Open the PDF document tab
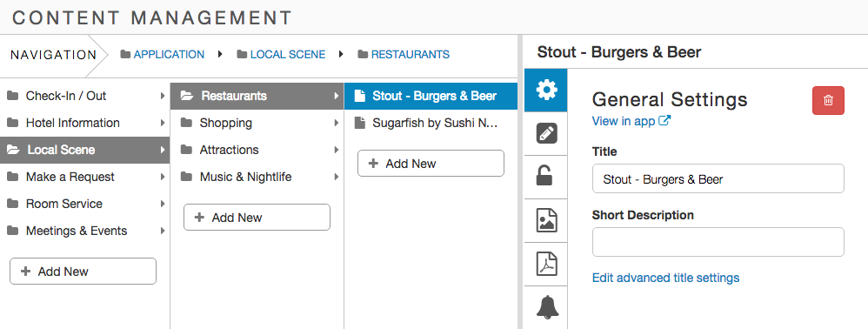The width and height of the screenshot is (868, 329). [x=546, y=265]
